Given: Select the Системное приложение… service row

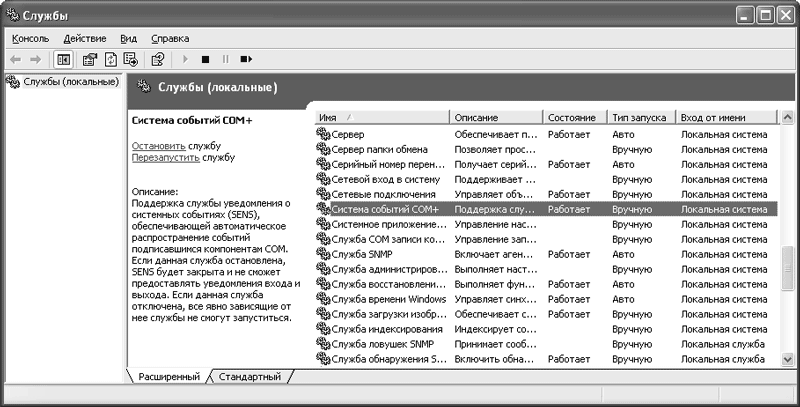Looking at the screenshot, I should [x=546, y=224].
